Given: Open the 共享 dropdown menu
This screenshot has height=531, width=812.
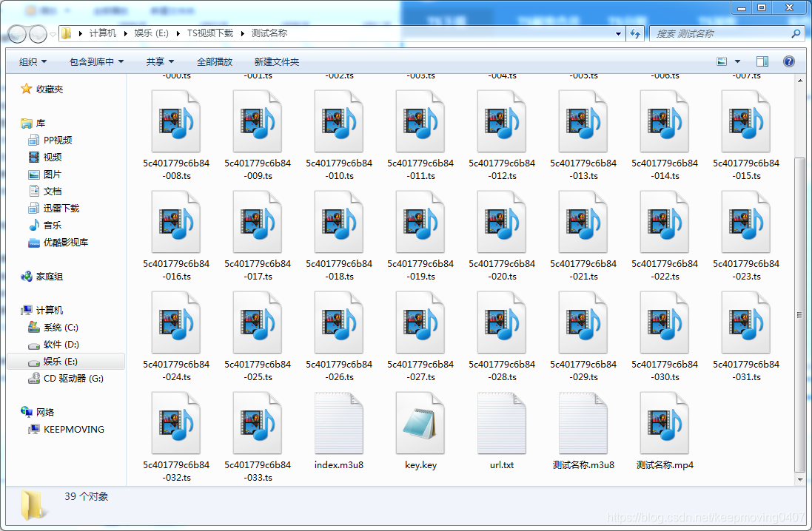Looking at the screenshot, I should (x=160, y=61).
